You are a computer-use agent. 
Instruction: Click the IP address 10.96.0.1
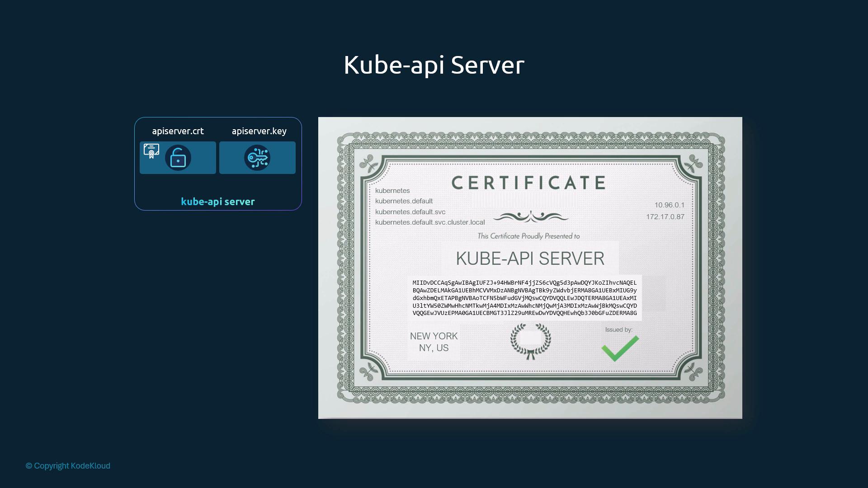670,205
